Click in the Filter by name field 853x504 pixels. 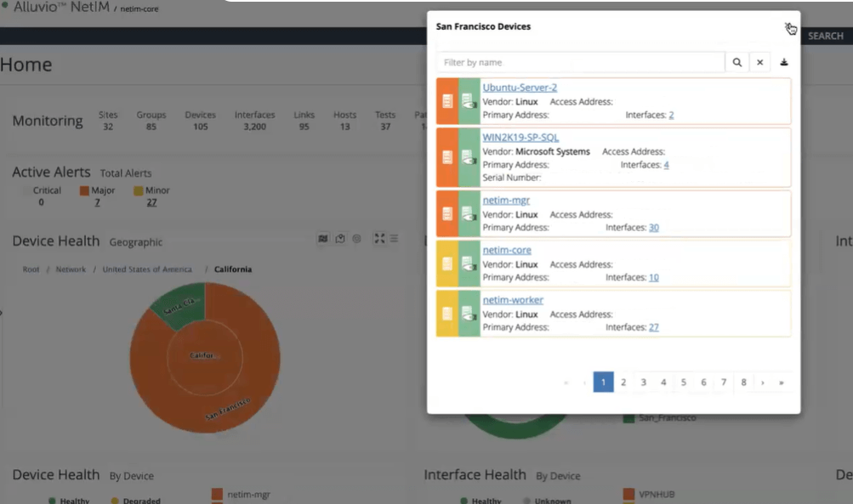581,62
